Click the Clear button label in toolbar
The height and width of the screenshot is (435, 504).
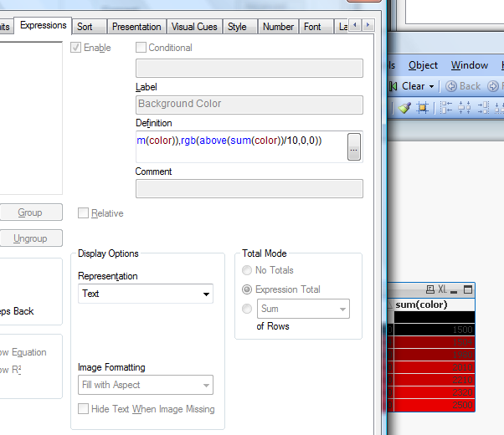414,86
